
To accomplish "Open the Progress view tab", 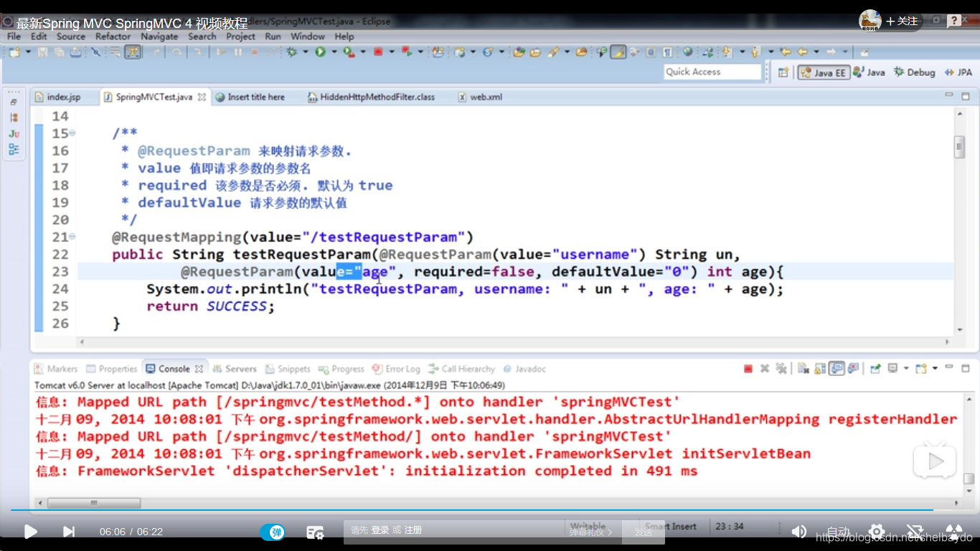I will (x=341, y=369).
